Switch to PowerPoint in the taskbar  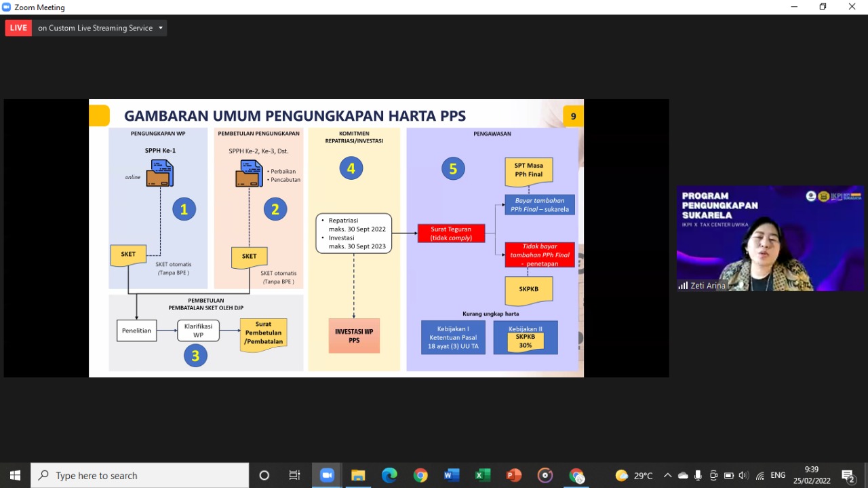click(514, 476)
